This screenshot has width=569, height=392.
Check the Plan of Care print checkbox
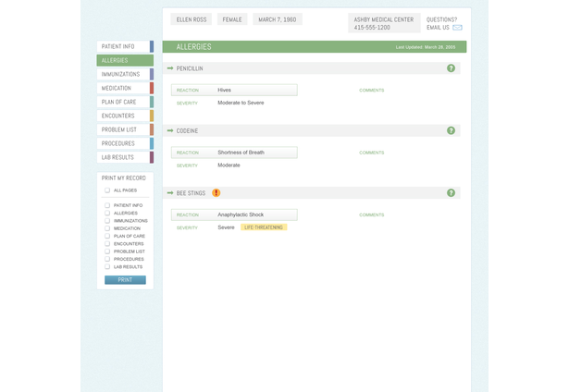pos(107,236)
